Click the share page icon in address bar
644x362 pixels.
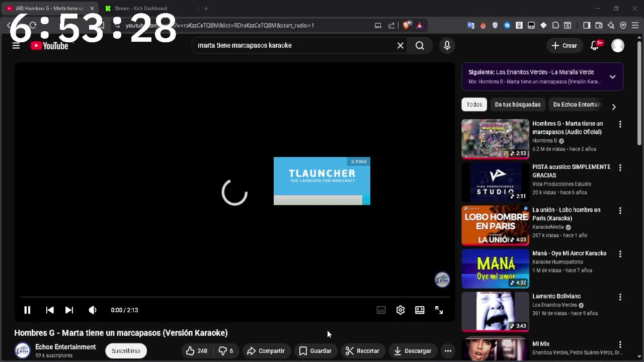click(x=391, y=25)
